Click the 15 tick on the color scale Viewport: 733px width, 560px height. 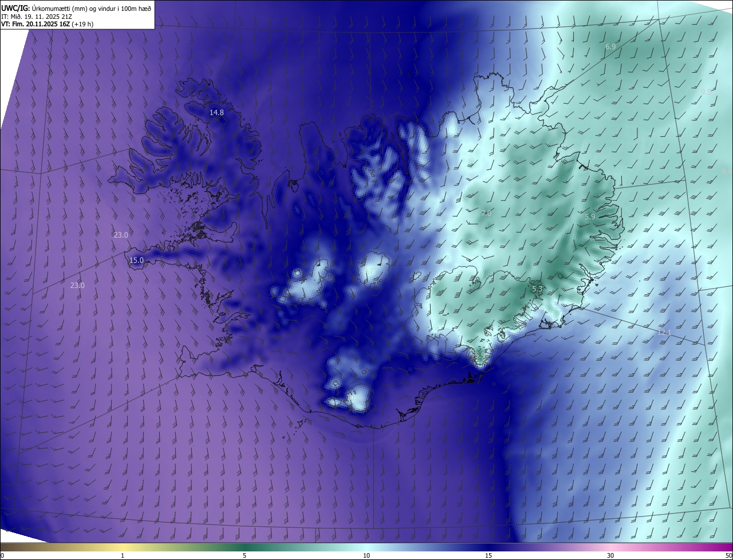point(488,555)
